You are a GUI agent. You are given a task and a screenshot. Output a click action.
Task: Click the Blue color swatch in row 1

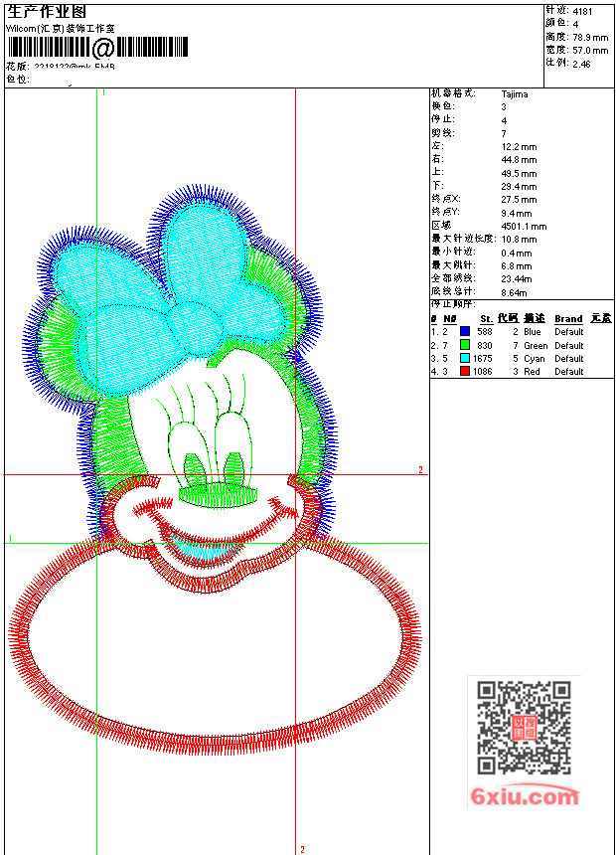464,331
